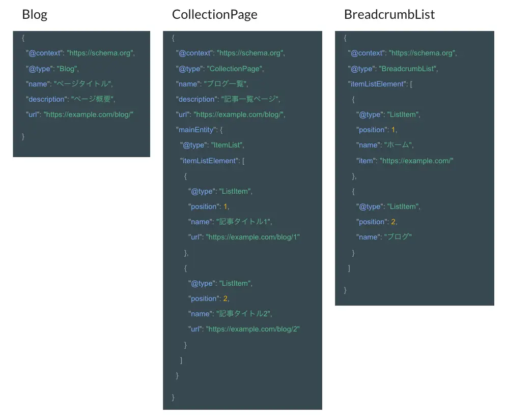
Task: Click the "ページタイトル" name value
Action: [x=82, y=83]
